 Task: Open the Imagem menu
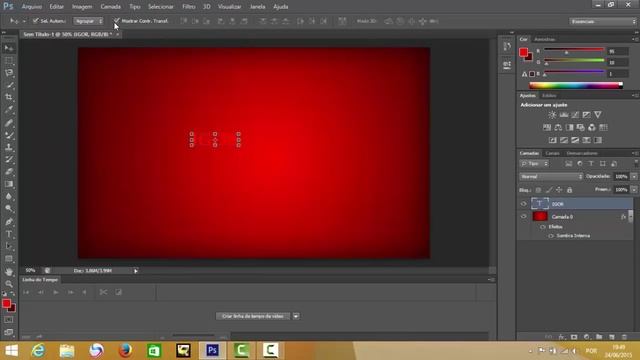coord(82,7)
